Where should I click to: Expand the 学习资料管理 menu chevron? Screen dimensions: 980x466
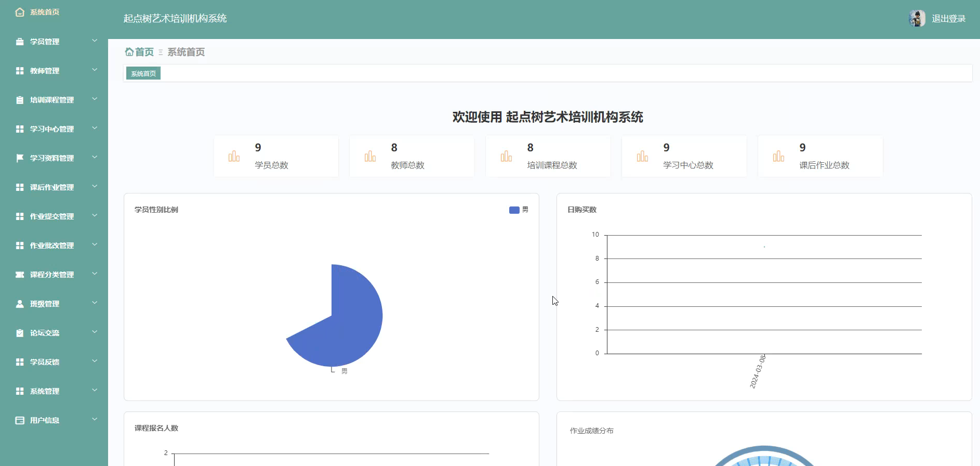[95, 157]
